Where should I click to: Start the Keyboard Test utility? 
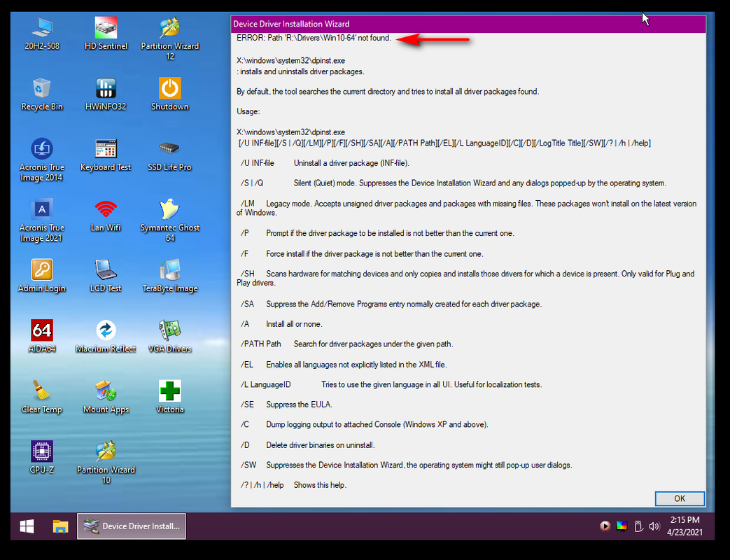(106, 155)
